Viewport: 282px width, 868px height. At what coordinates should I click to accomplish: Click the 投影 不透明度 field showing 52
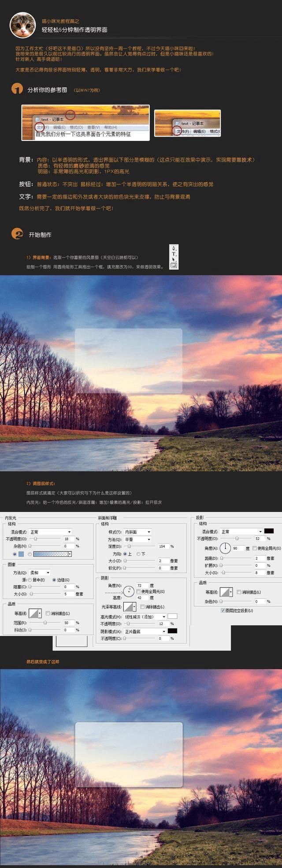tap(260, 539)
